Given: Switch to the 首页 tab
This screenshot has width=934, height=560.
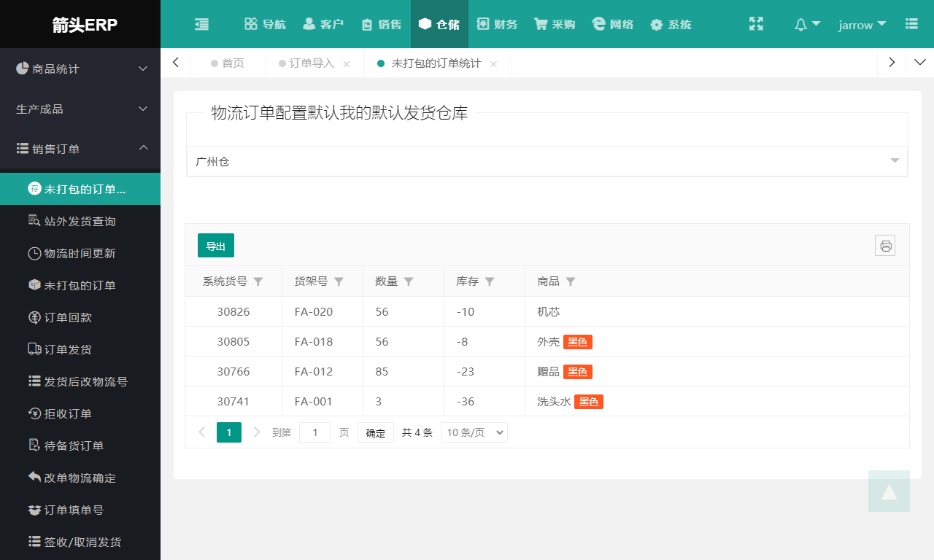Looking at the screenshot, I should point(228,63).
